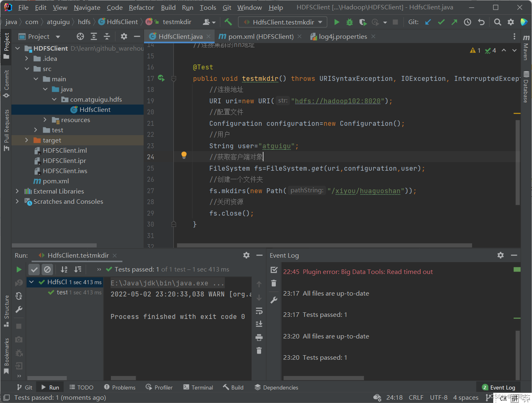Click the yellow lightbulb intention icon
532x403 pixels.
pos(184,155)
